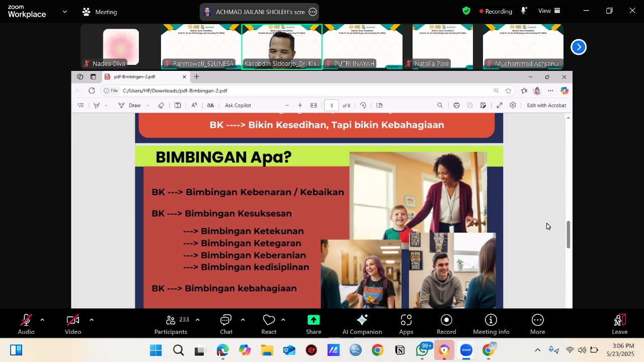
Task: Expand Draw tool options arrow
Action: point(148,106)
